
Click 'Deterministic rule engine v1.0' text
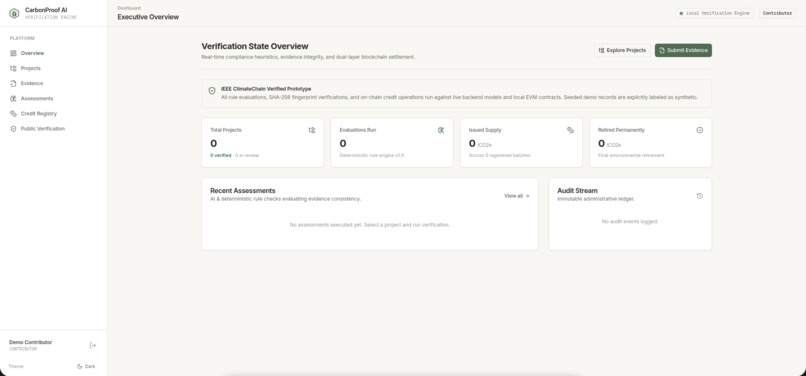point(372,155)
